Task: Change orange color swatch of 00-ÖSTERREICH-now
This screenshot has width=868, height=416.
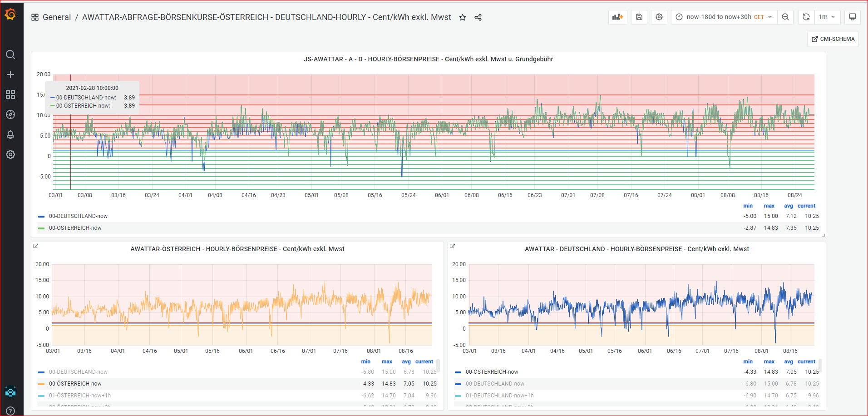Action: [41, 384]
